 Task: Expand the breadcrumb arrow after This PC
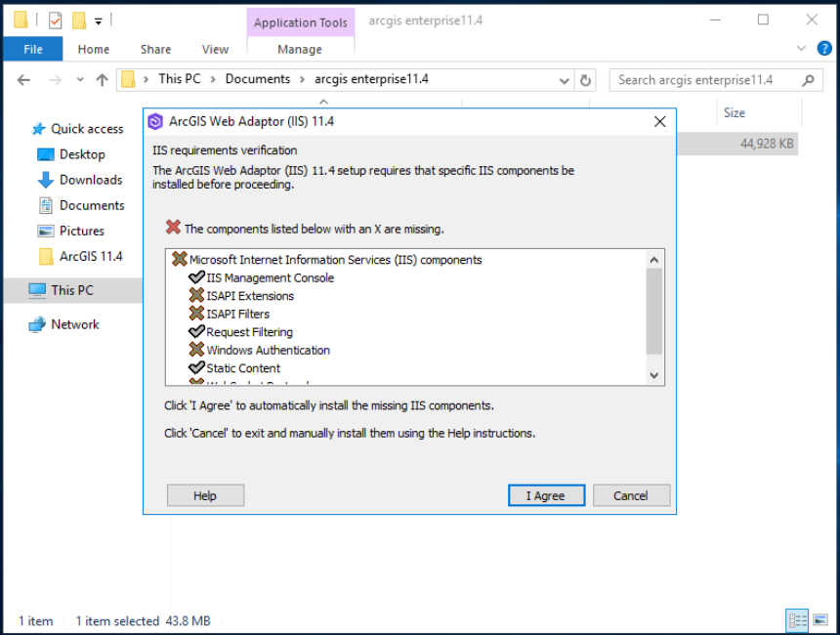coord(213,80)
